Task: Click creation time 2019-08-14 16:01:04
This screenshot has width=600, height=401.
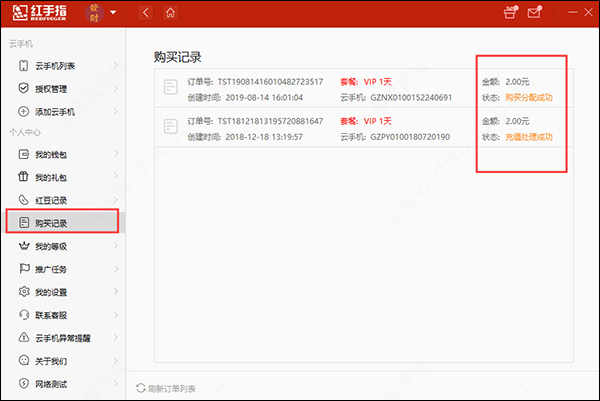Action: click(264, 98)
